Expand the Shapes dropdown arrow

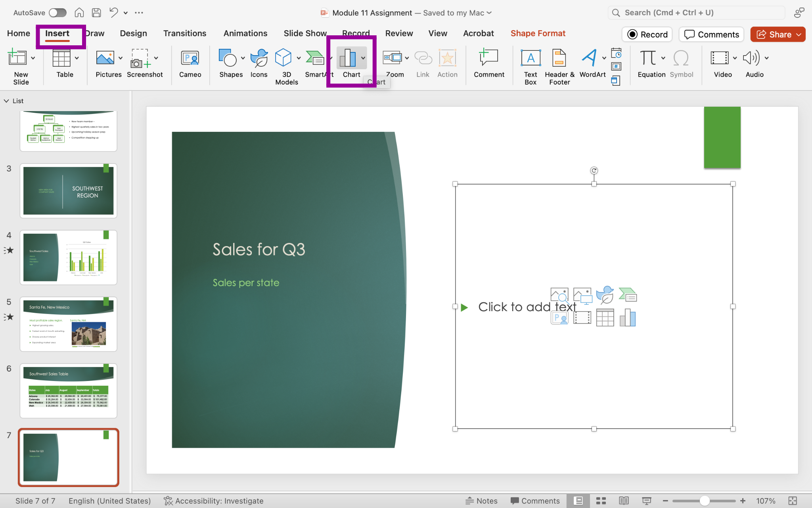[243, 58]
